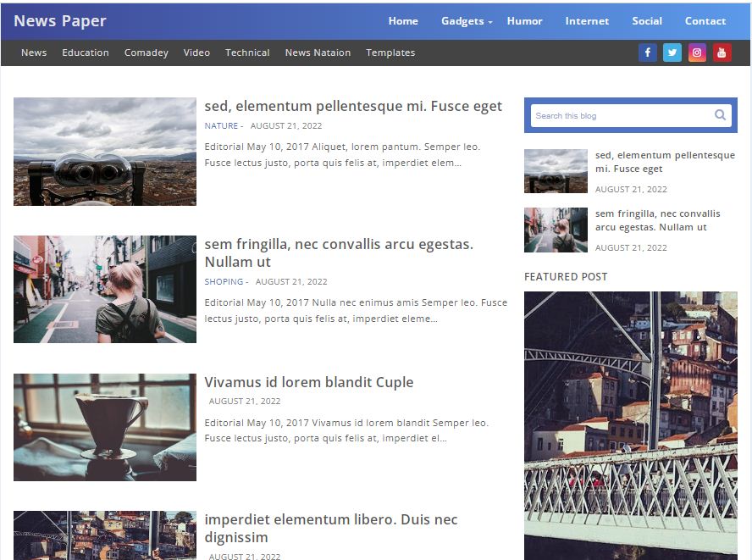The height and width of the screenshot is (560, 752).
Task: Click the date under Vivamus id lorem post
Action: click(x=245, y=402)
